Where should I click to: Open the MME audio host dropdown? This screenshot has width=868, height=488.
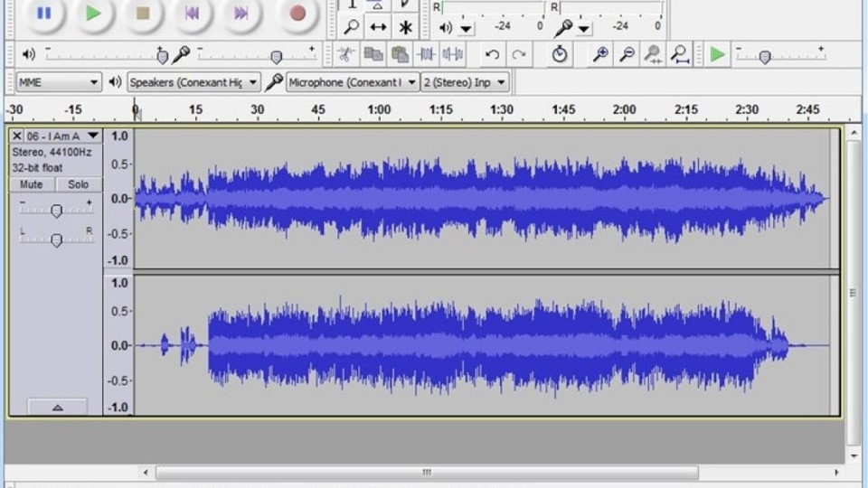click(x=58, y=82)
